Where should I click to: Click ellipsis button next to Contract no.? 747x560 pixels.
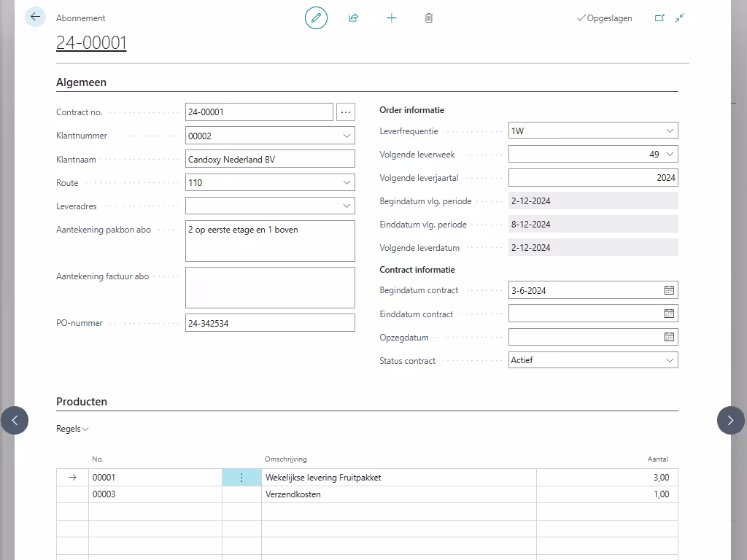346,112
